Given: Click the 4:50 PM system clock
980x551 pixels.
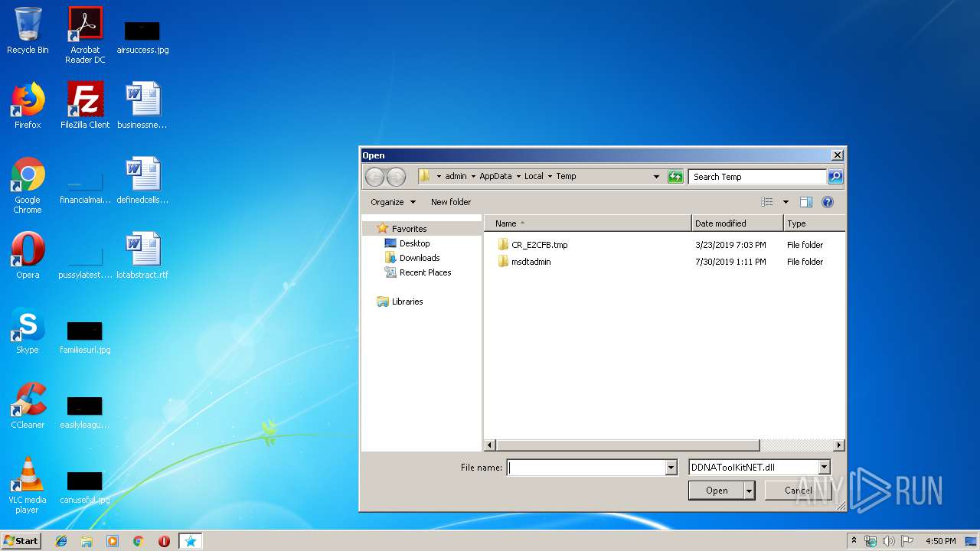Looking at the screenshot, I should click(x=940, y=541).
